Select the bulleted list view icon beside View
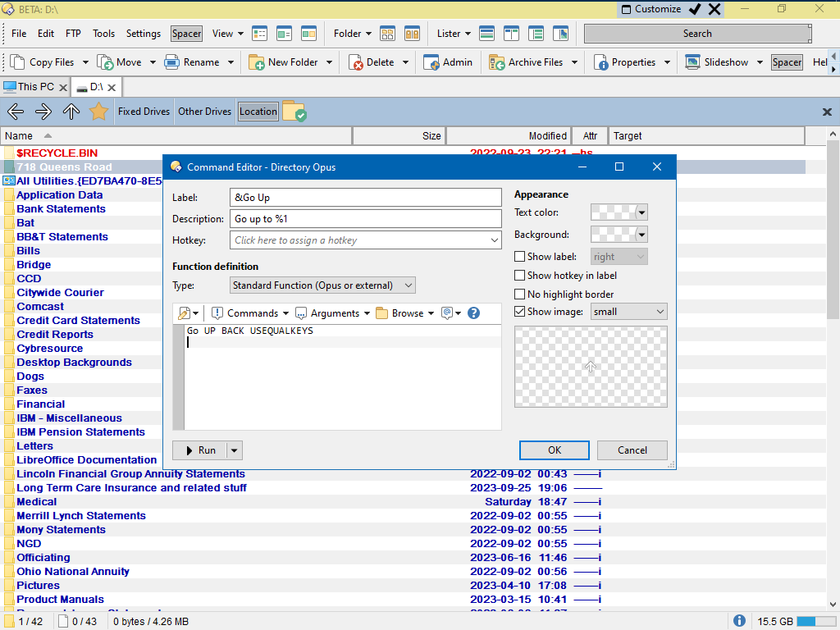 [x=260, y=34]
